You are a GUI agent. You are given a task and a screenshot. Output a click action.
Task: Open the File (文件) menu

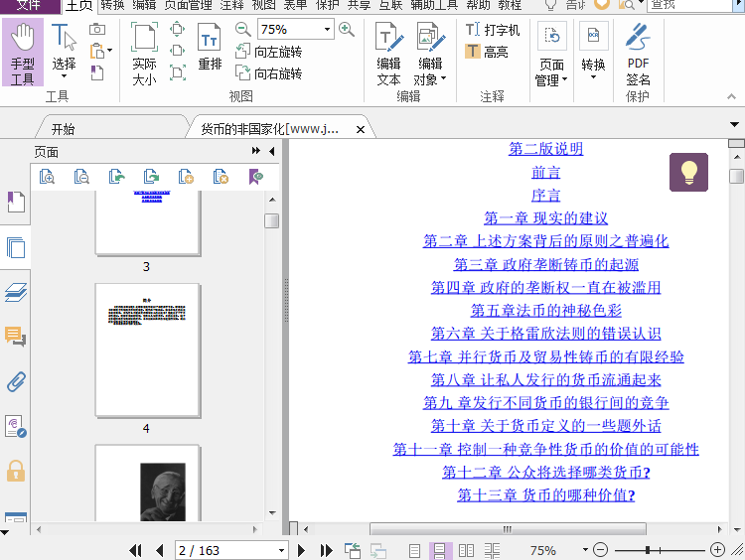coord(29,5)
